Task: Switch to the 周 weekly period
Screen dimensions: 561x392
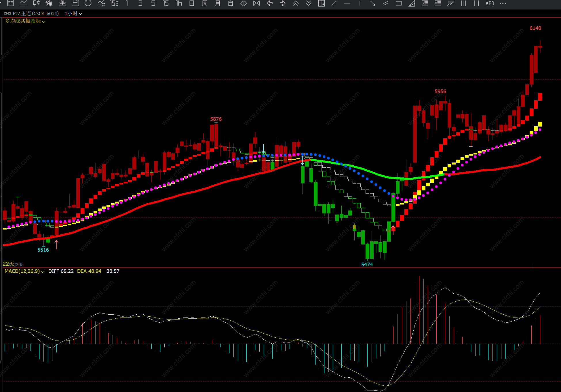Action: click(x=205, y=3)
